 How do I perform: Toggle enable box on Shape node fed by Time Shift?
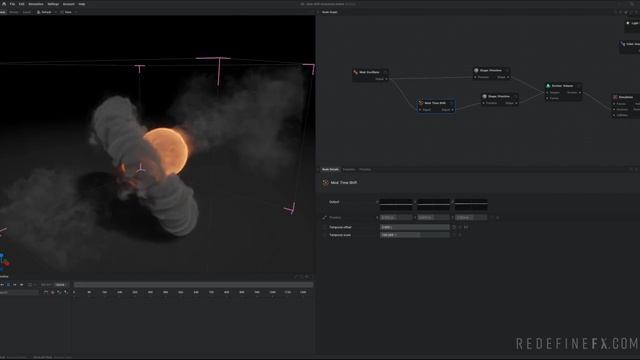point(516,96)
